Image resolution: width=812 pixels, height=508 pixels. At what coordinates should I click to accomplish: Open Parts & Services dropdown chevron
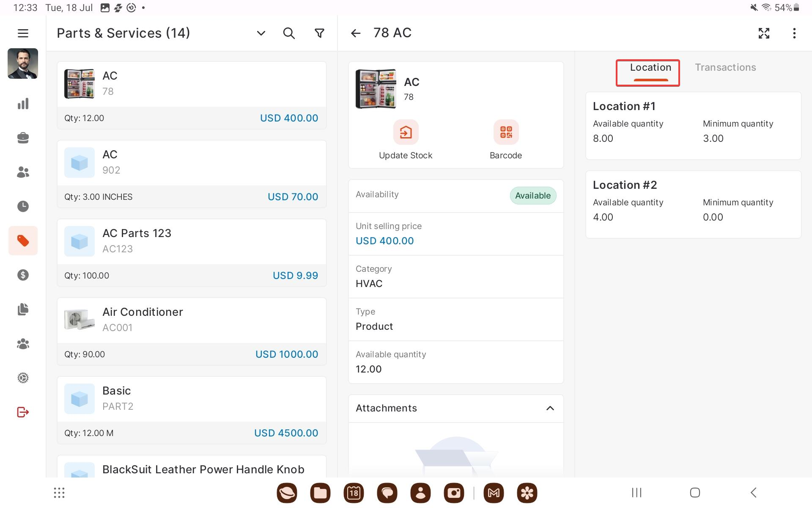261,33
